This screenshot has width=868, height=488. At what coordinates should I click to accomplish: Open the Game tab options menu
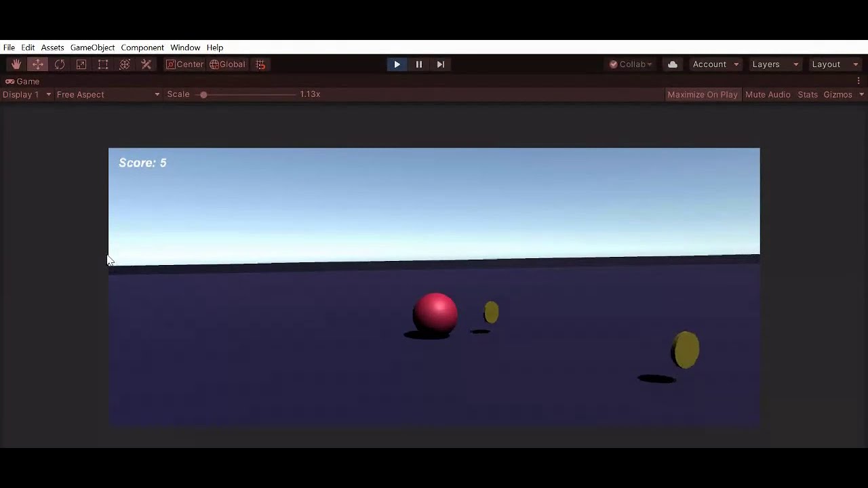tap(859, 81)
